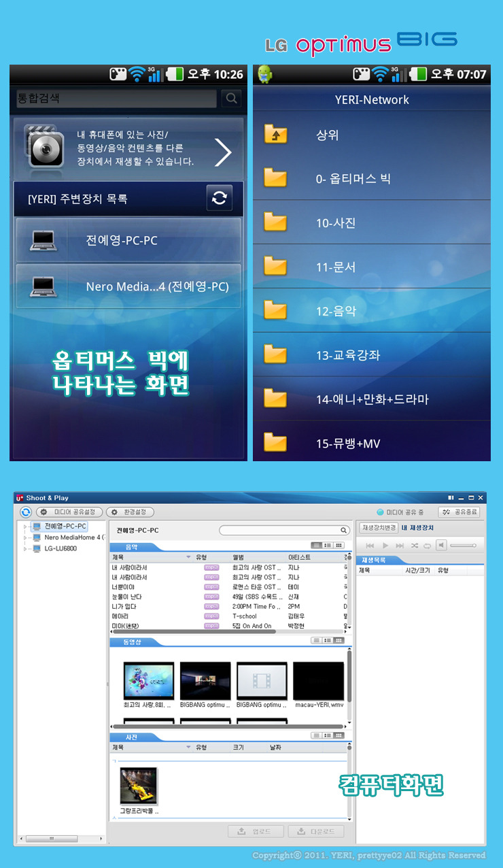
Task: Sort music list by 아티스트 column
Action: point(299,557)
